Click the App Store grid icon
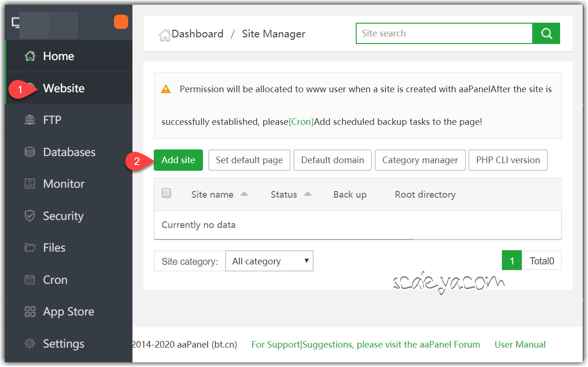 (30, 312)
